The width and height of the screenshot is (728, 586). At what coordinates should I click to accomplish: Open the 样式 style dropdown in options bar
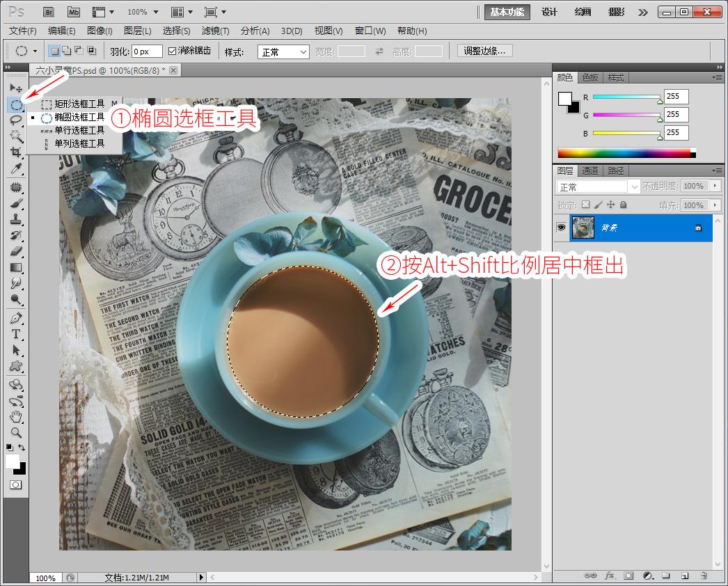pyautogui.click(x=283, y=52)
